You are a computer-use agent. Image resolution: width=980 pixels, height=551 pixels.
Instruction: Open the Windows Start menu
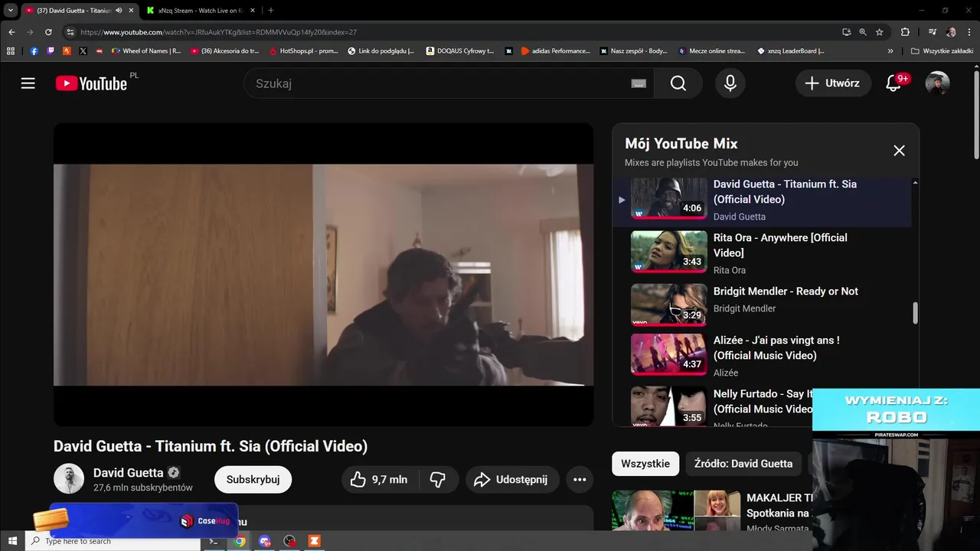coord(12,541)
